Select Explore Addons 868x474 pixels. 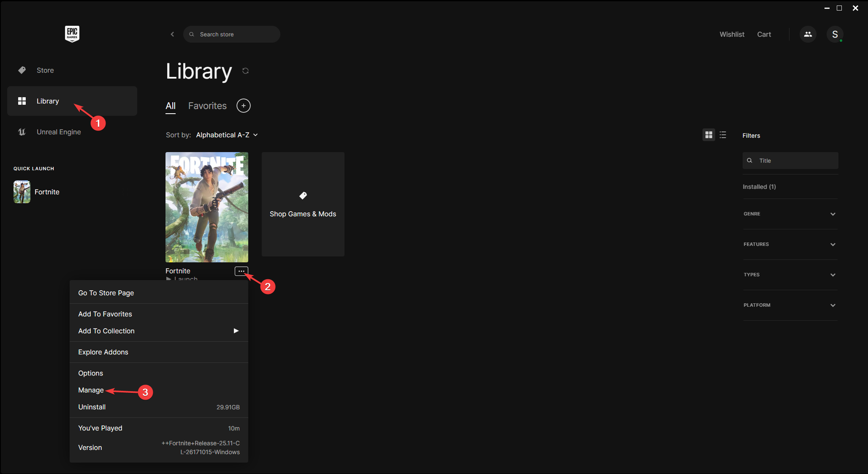pyautogui.click(x=159, y=352)
